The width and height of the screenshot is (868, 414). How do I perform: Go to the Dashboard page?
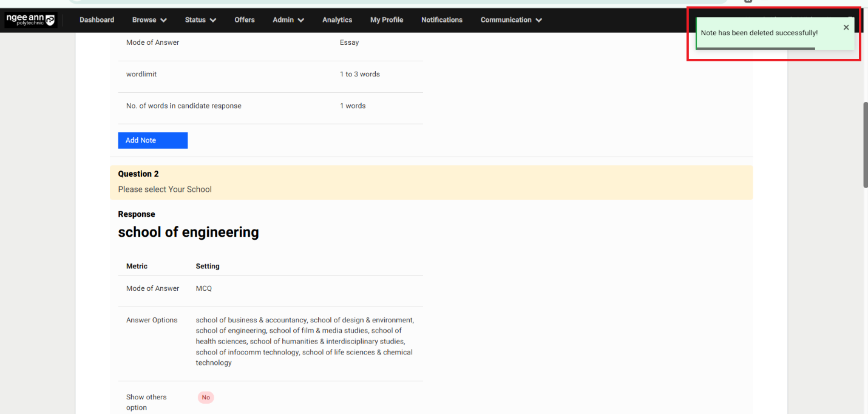pyautogui.click(x=97, y=20)
